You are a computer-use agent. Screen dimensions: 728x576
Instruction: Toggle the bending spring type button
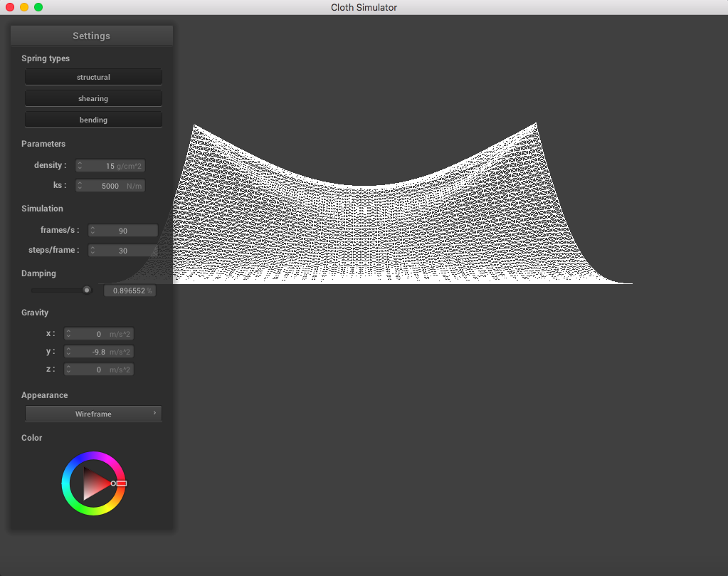(93, 120)
